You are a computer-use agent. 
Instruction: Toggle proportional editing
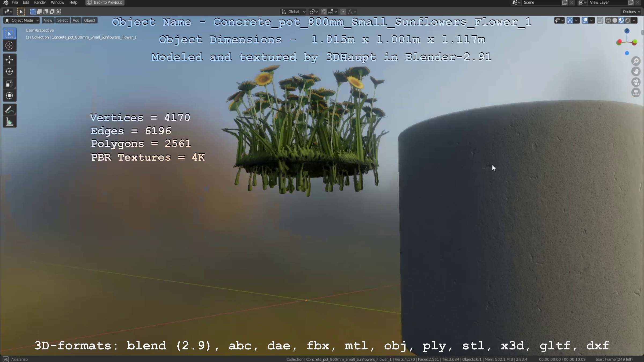[343, 12]
